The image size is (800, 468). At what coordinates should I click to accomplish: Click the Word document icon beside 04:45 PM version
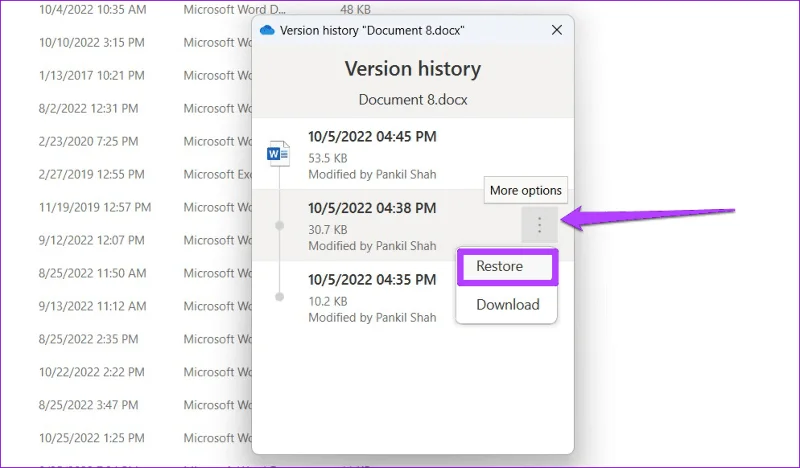tap(279, 154)
